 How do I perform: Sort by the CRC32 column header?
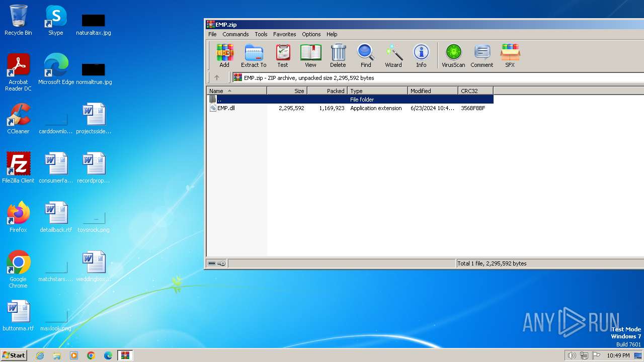pyautogui.click(x=475, y=91)
